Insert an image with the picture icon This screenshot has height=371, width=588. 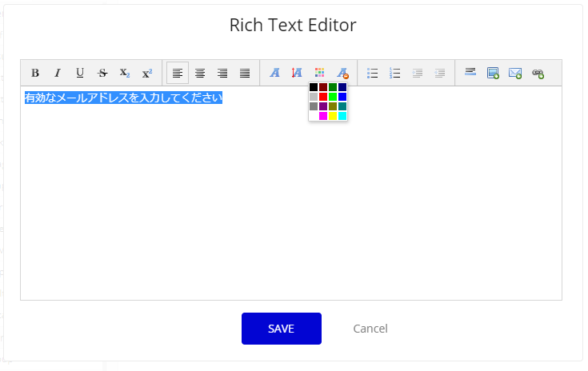click(x=493, y=73)
